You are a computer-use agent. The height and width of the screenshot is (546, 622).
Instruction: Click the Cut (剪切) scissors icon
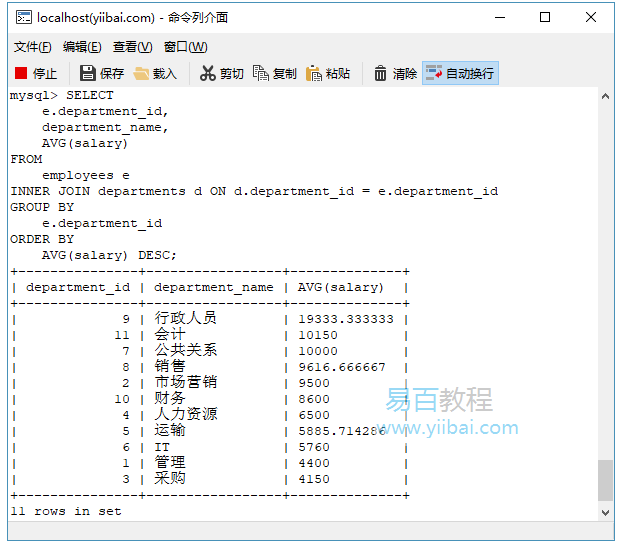click(x=208, y=73)
